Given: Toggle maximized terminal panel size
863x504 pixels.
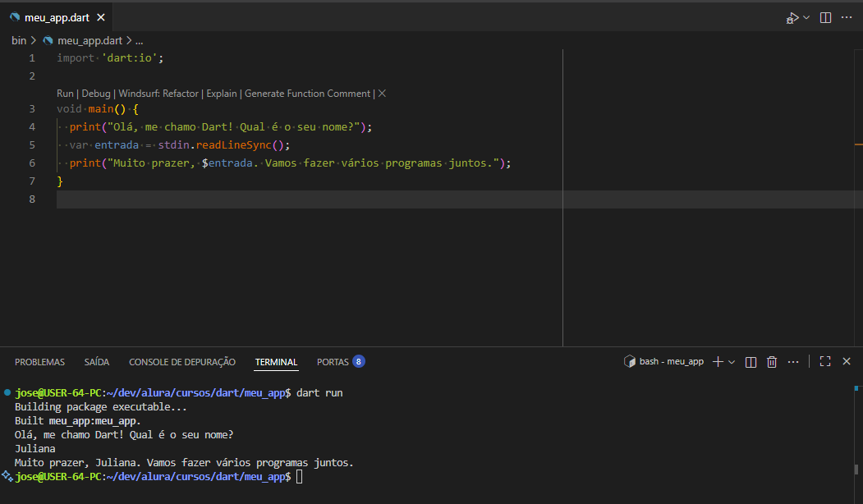Looking at the screenshot, I should pos(825,361).
